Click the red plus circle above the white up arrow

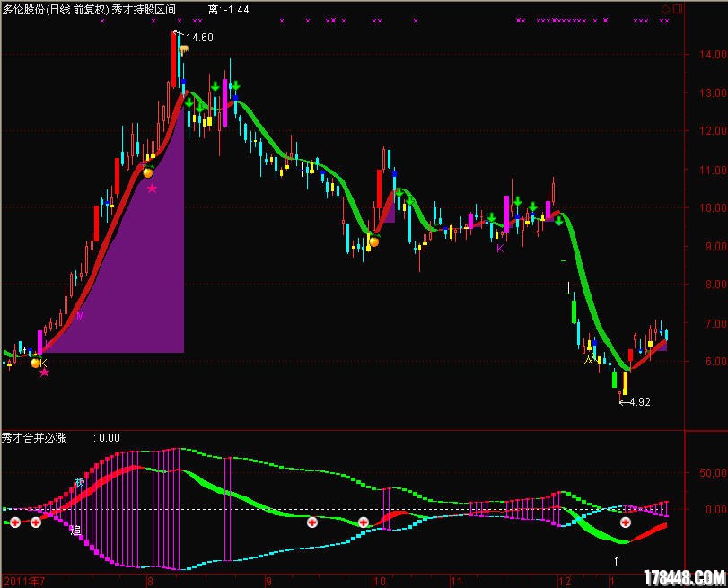pyautogui.click(x=626, y=522)
